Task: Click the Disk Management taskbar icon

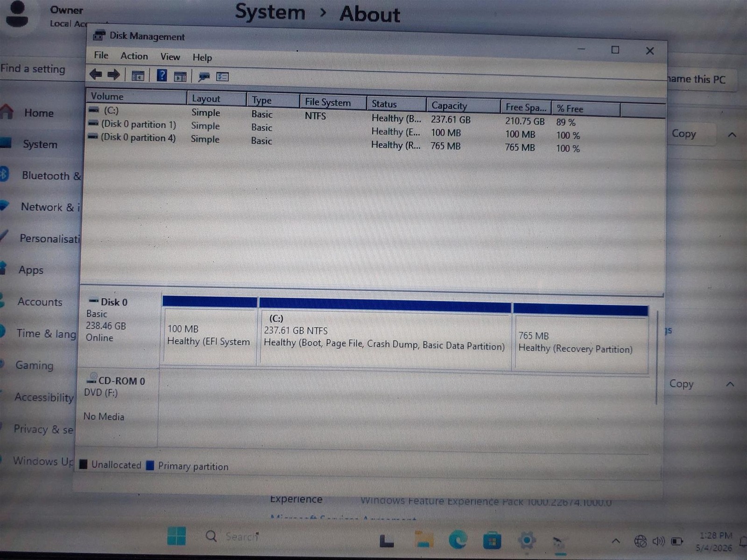Action: pyautogui.click(x=559, y=543)
